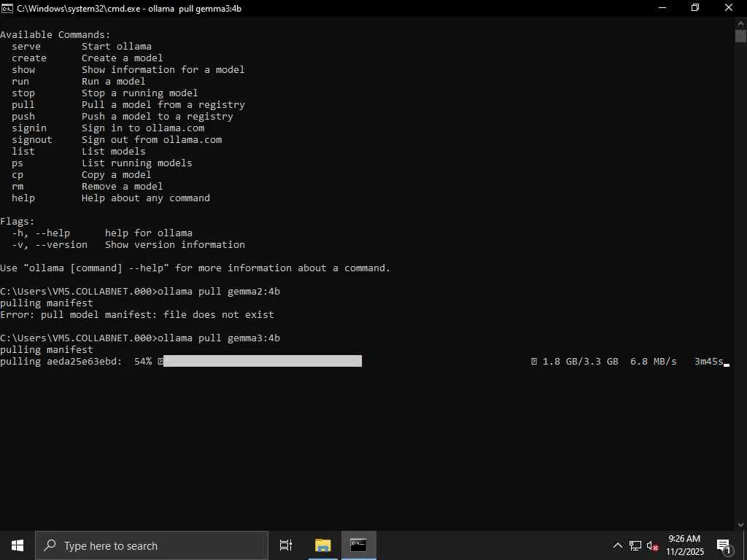This screenshot has height=560, width=747.
Task: Click the muted speaker volume icon
Action: [652, 545]
